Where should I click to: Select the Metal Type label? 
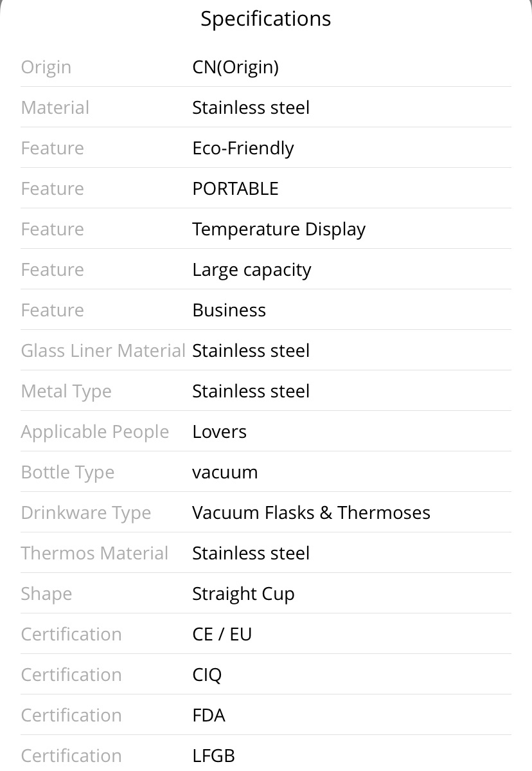click(x=66, y=392)
